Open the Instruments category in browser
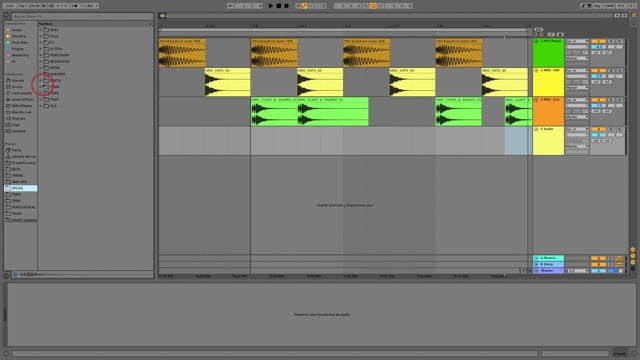 [x=19, y=93]
